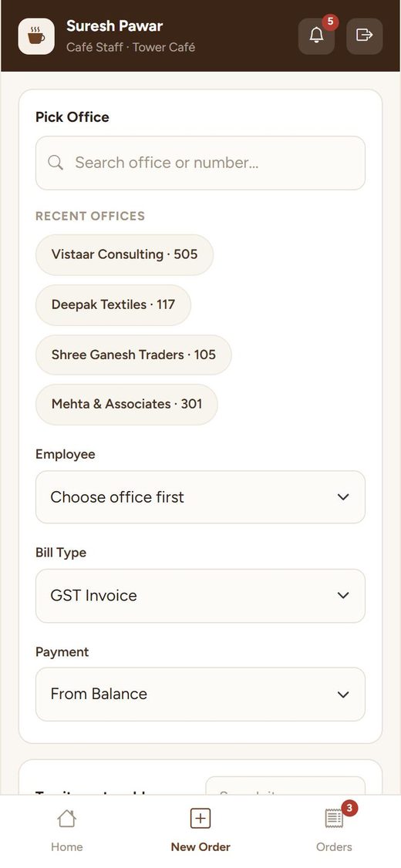Screen dimensions: 401x868
Task: Click the logout icon in header
Action: click(x=365, y=36)
